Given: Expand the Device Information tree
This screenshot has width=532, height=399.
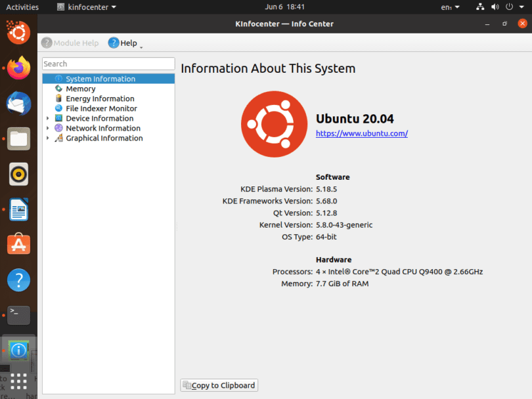Looking at the screenshot, I should 48,118.
